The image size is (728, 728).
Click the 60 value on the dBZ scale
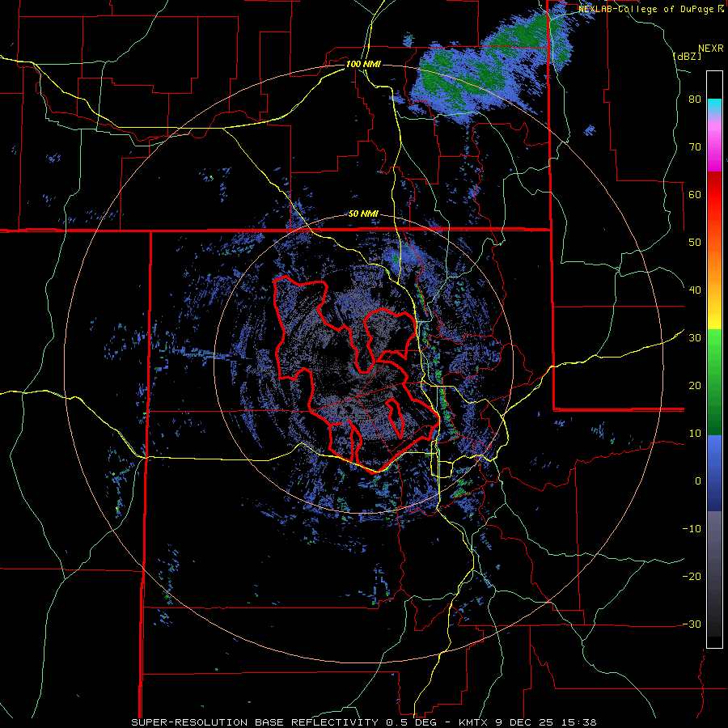click(x=695, y=194)
